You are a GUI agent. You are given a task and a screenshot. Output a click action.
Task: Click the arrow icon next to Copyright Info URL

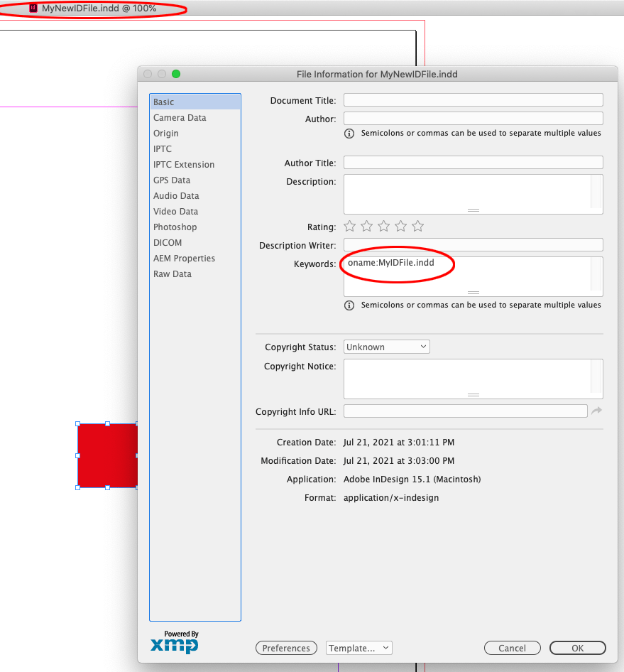pyautogui.click(x=596, y=411)
